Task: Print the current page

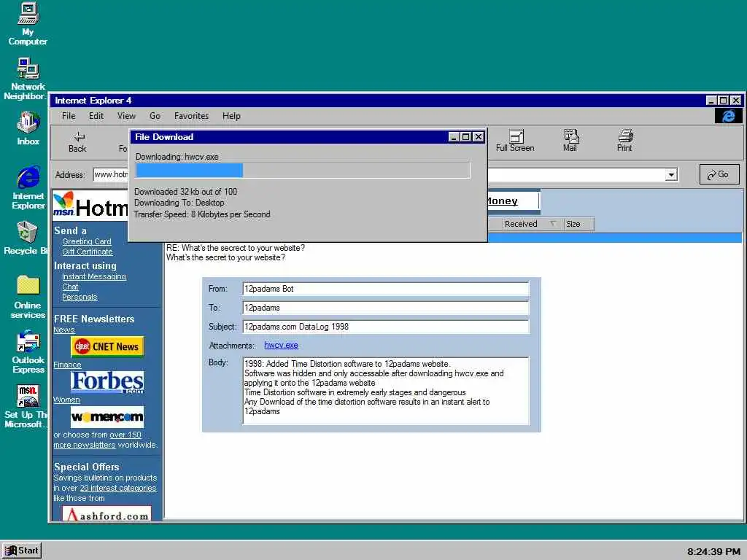Action: [x=624, y=141]
